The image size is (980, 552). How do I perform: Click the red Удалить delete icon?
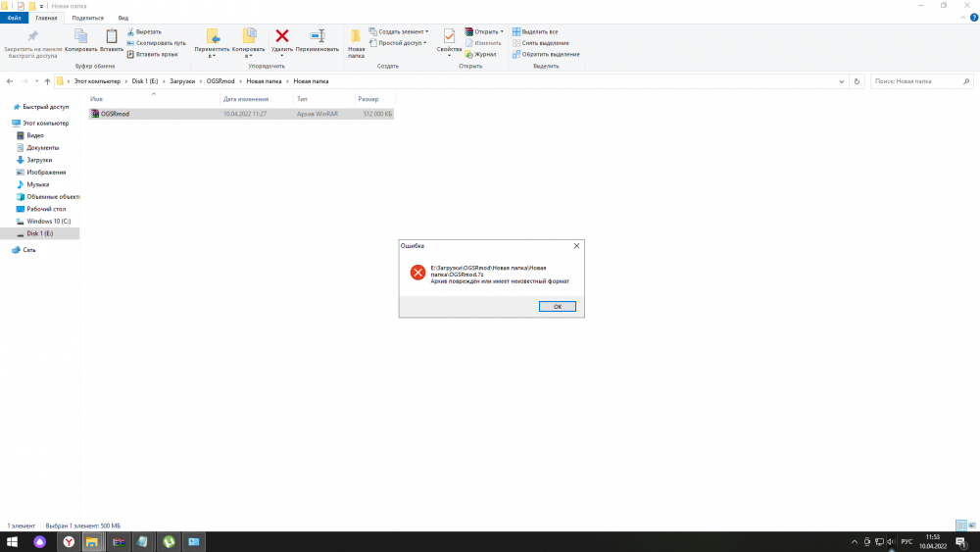(x=282, y=37)
